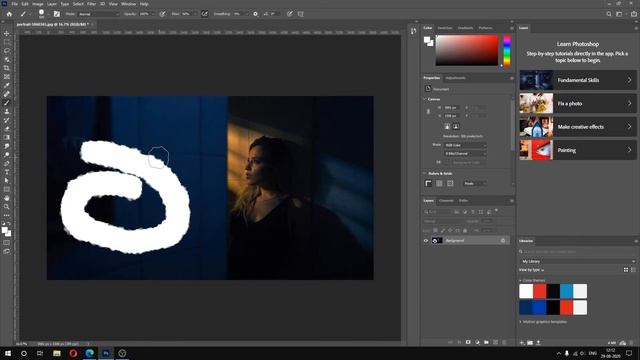Open Fix a photo tutorials
Viewport: 640px width, 360px height.
[x=577, y=103]
